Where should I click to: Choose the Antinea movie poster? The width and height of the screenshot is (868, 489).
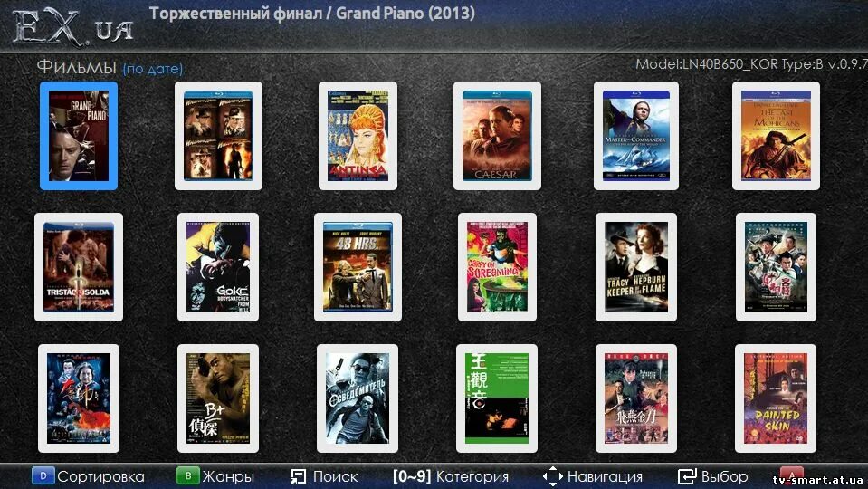coord(358,136)
